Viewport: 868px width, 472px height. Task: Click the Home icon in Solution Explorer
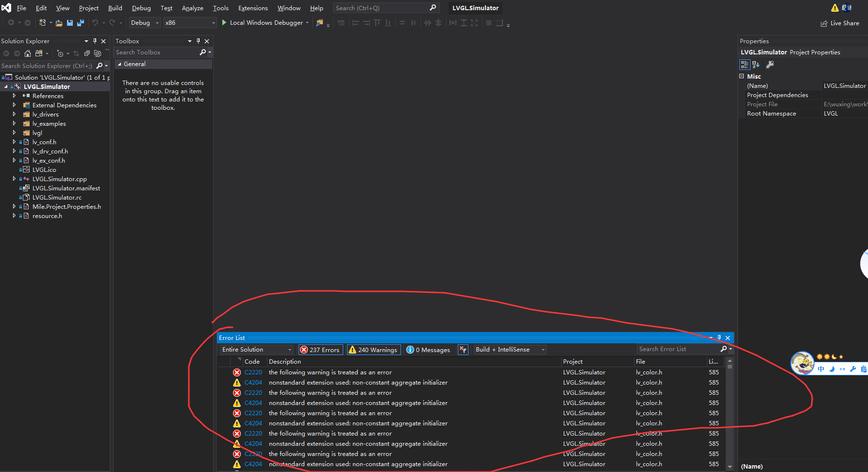28,53
